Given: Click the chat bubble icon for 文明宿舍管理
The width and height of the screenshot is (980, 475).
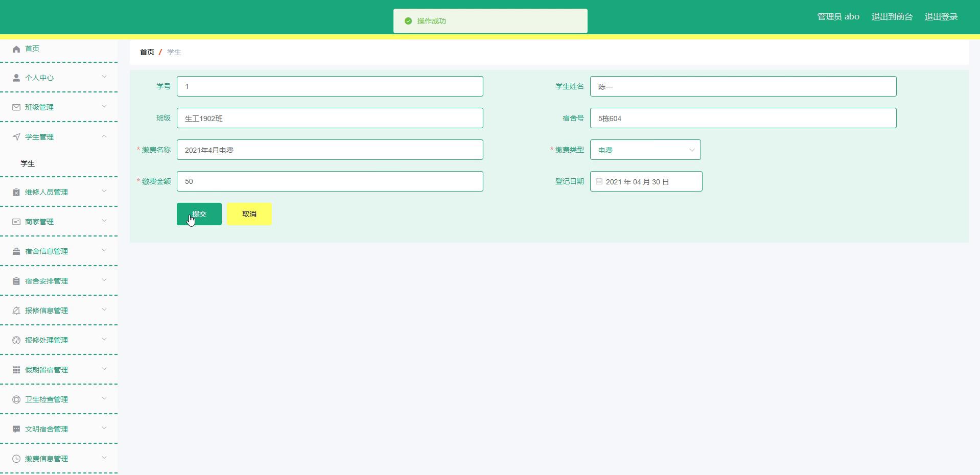Looking at the screenshot, I should [x=16, y=429].
